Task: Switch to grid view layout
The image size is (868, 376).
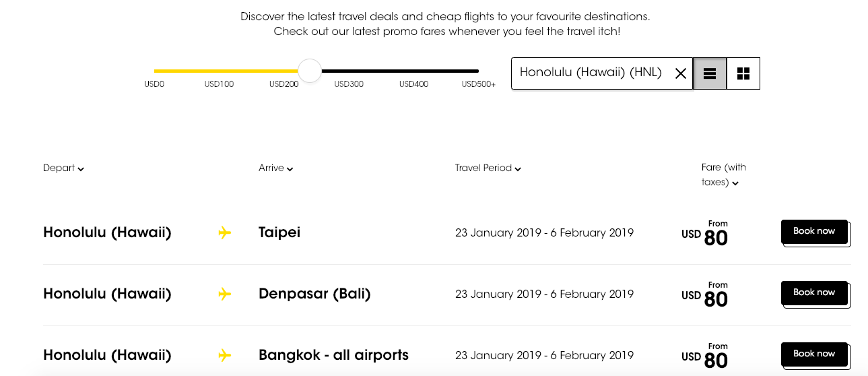Action: [x=743, y=73]
